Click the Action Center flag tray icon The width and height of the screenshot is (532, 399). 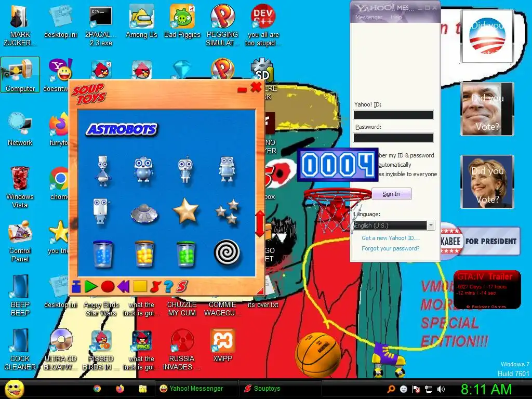416,389
